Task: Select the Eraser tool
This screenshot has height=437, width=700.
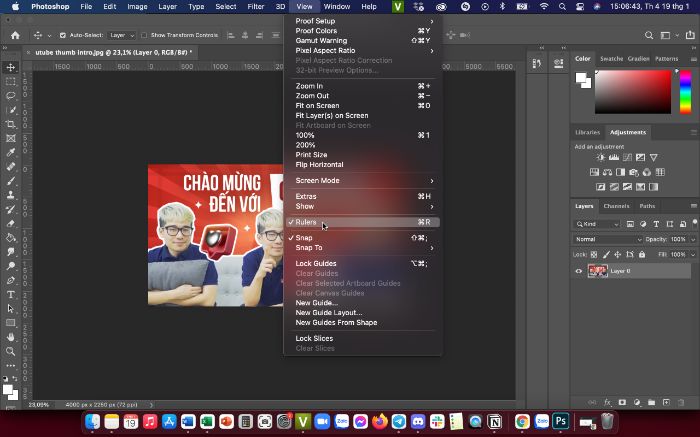Action: click(11, 224)
